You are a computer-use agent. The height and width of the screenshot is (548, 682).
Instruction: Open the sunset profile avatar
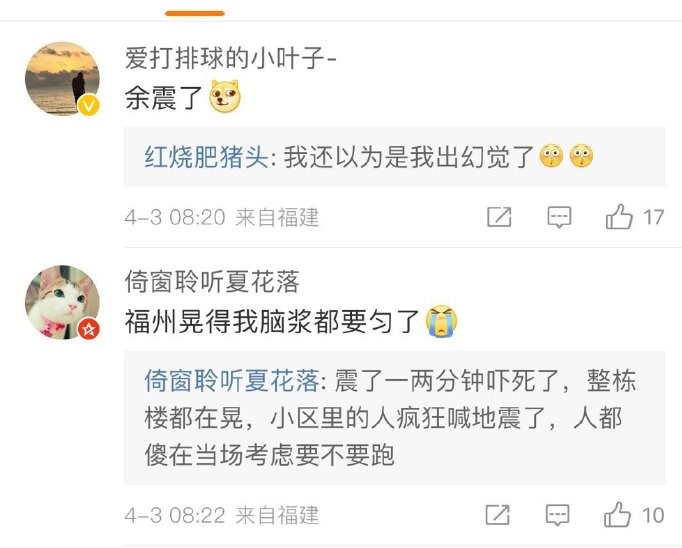tap(63, 79)
